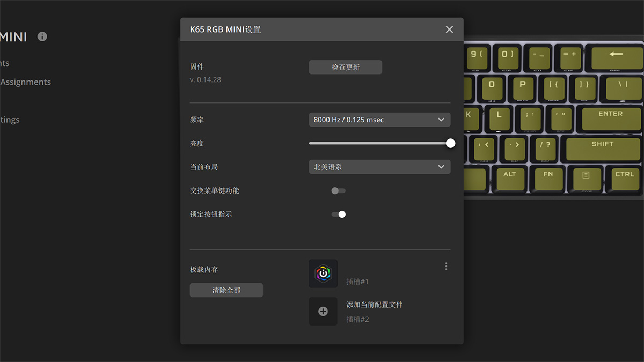Close the K65 RGB MINI settings dialog

pos(449,29)
